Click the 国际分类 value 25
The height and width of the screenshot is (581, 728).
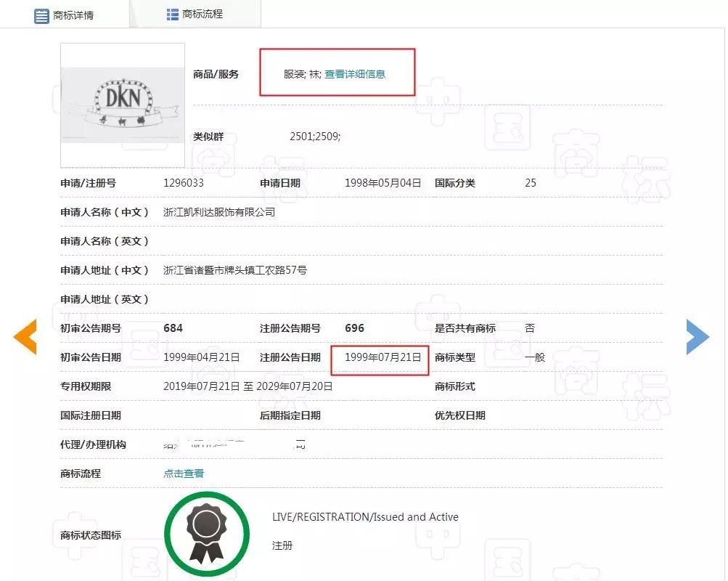click(530, 183)
